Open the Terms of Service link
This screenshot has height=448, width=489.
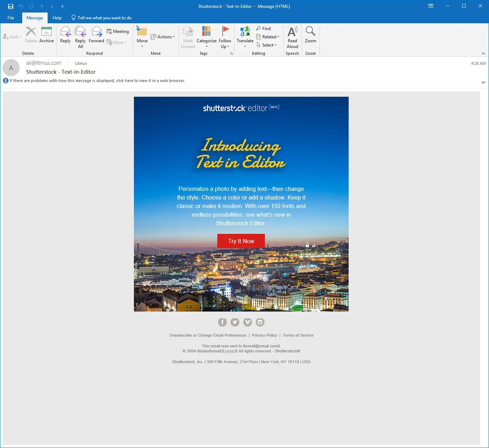[298, 336]
